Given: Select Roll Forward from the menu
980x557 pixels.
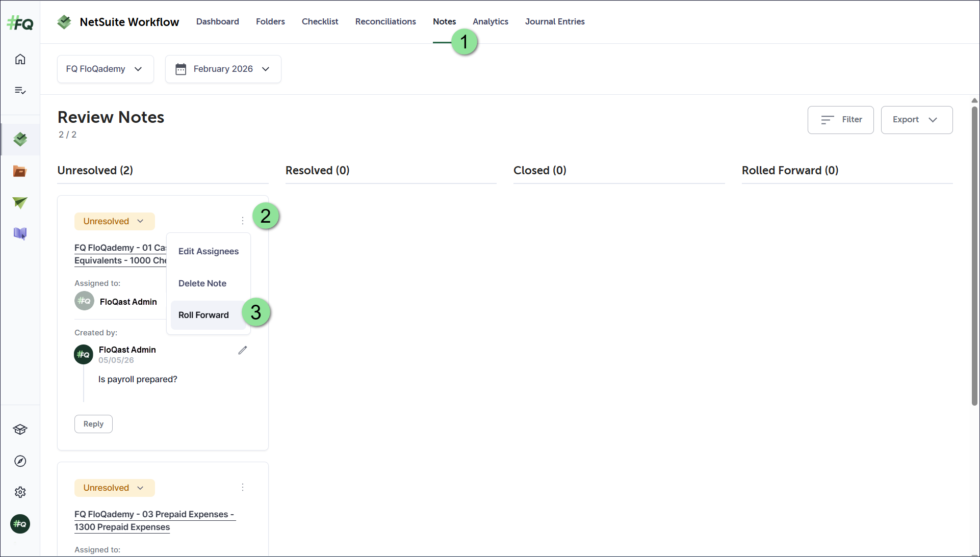Looking at the screenshot, I should tap(209, 315).
